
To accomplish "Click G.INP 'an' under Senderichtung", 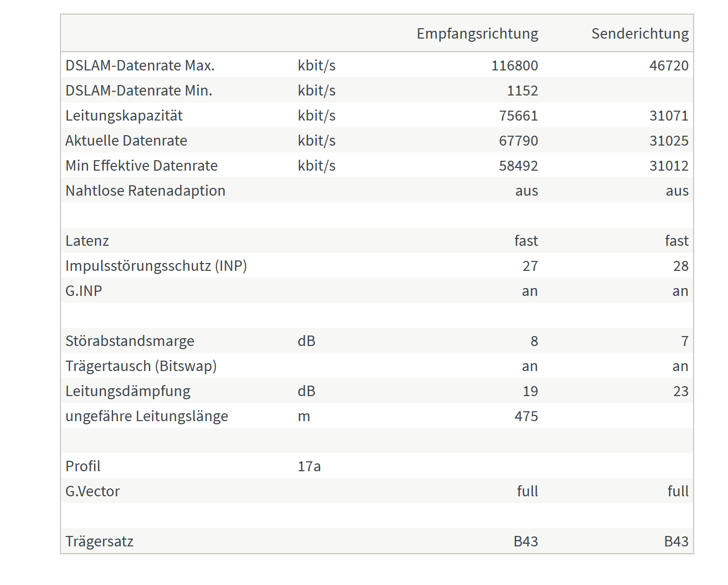I will (680, 291).
